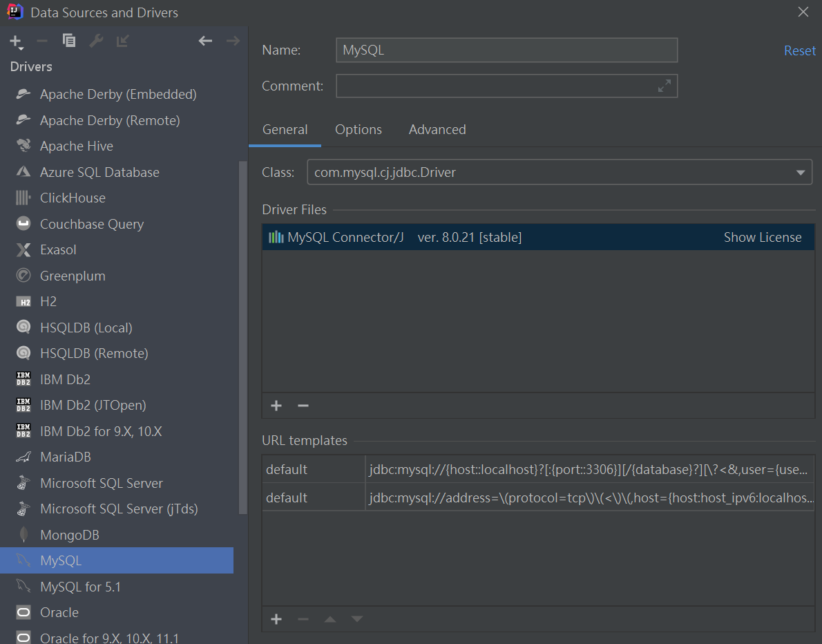Switch to the General tab
The width and height of the screenshot is (822, 644).
[x=285, y=129]
